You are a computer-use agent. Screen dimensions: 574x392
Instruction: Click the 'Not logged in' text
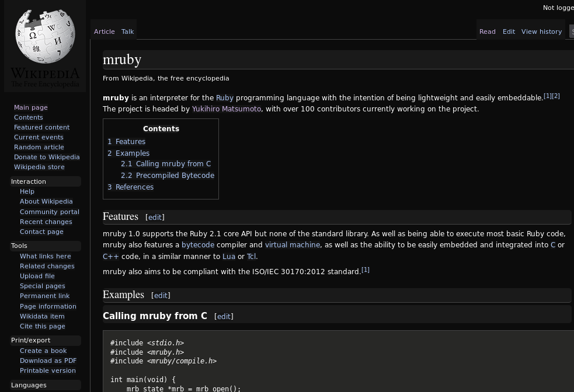(558, 8)
